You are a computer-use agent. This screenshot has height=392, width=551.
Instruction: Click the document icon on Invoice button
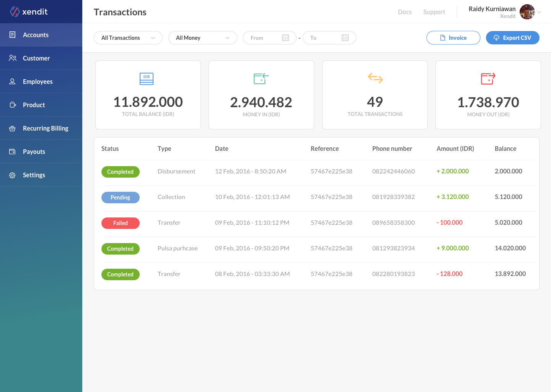point(443,38)
